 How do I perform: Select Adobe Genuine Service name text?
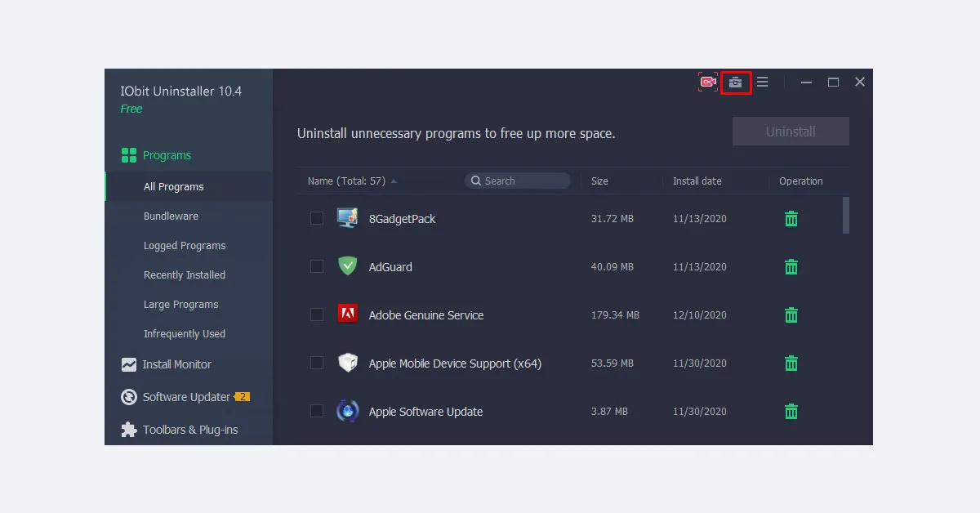426,315
